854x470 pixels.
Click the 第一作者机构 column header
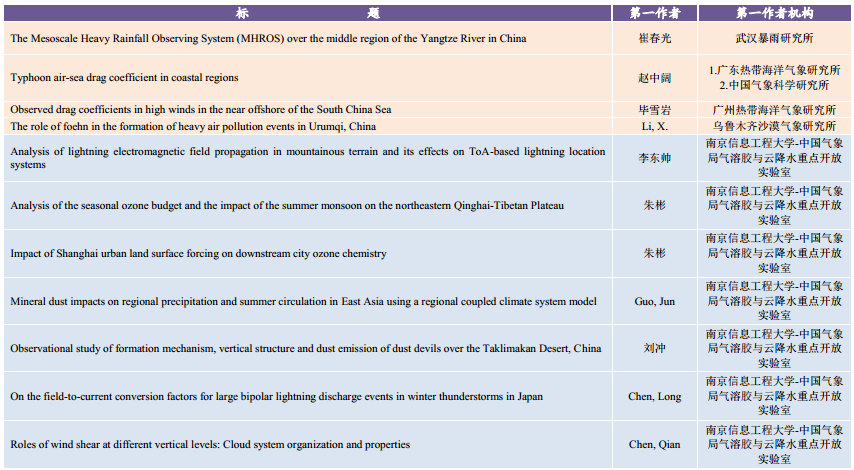click(773, 13)
